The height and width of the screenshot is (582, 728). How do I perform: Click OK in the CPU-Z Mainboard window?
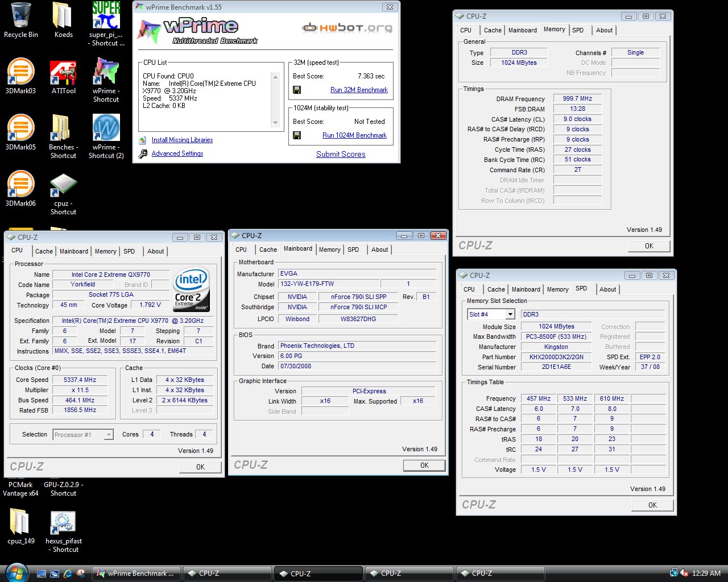click(424, 465)
